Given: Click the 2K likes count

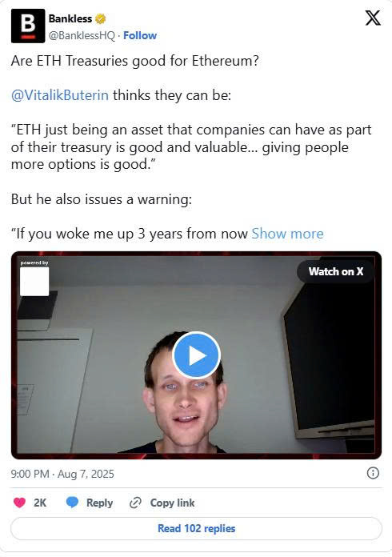Looking at the screenshot, I should [40, 503].
